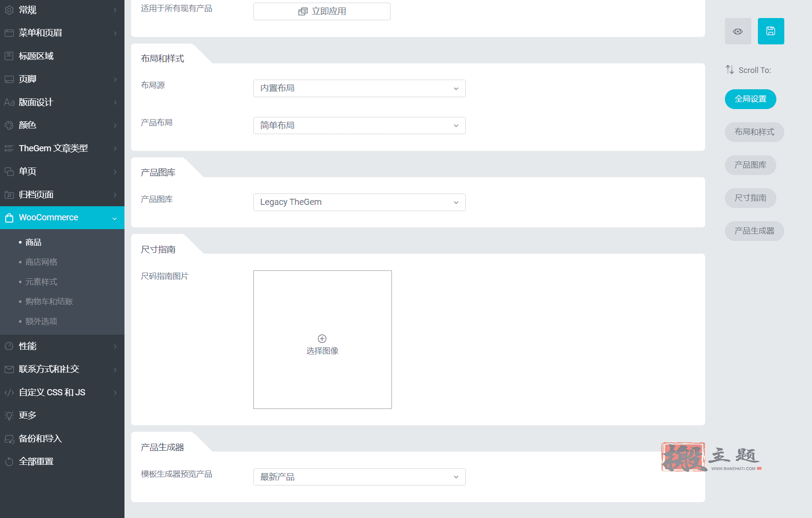This screenshot has width=812, height=518.
Task: Click the 立即应用 button
Action: click(322, 11)
